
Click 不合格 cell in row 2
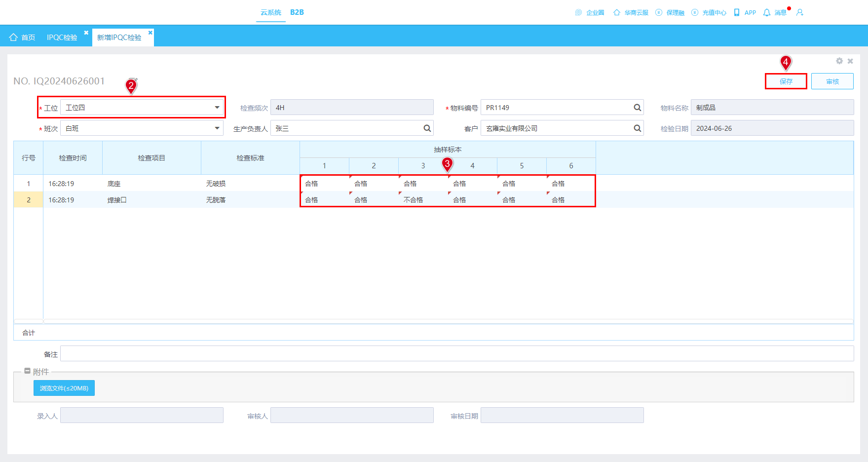click(x=423, y=199)
